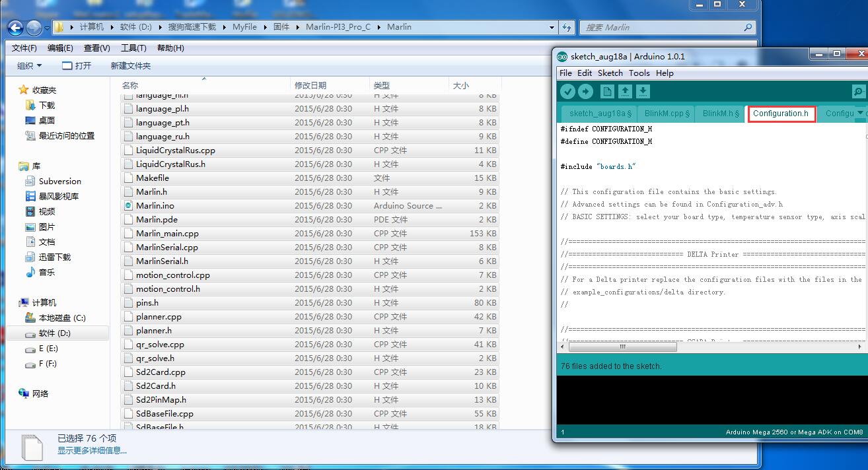Select the planner.cpp file row
Viewport: 868px width, 470px height.
pyautogui.click(x=310, y=317)
